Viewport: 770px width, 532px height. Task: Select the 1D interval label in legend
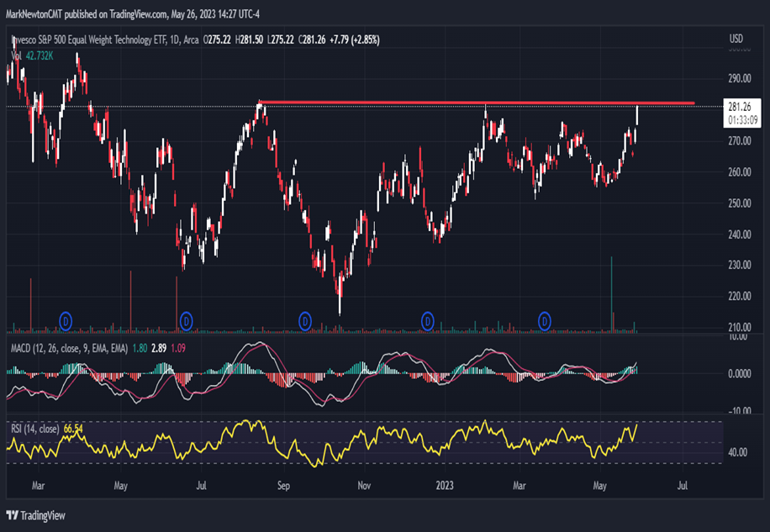(x=175, y=40)
